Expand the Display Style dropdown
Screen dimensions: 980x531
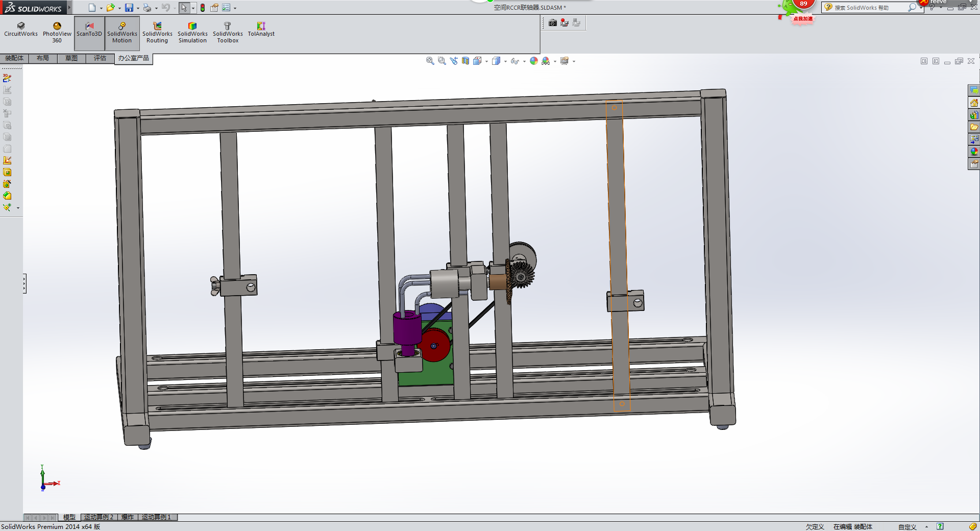pyautogui.click(x=505, y=61)
